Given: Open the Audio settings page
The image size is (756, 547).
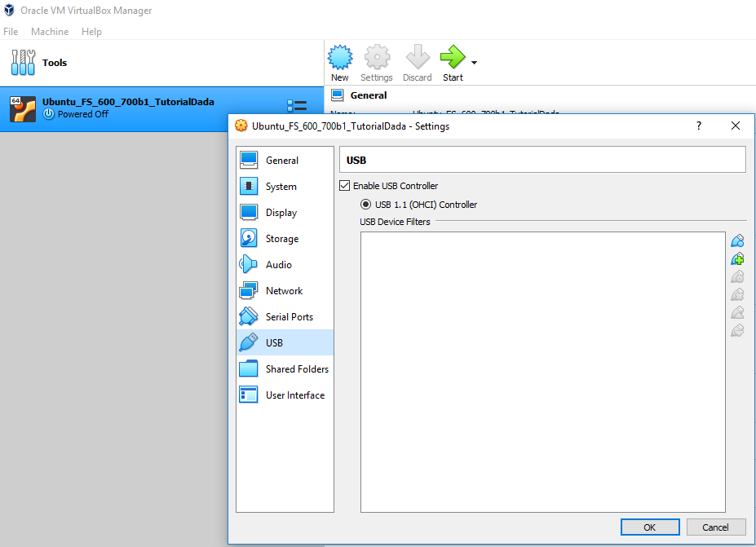Looking at the screenshot, I should [x=278, y=265].
